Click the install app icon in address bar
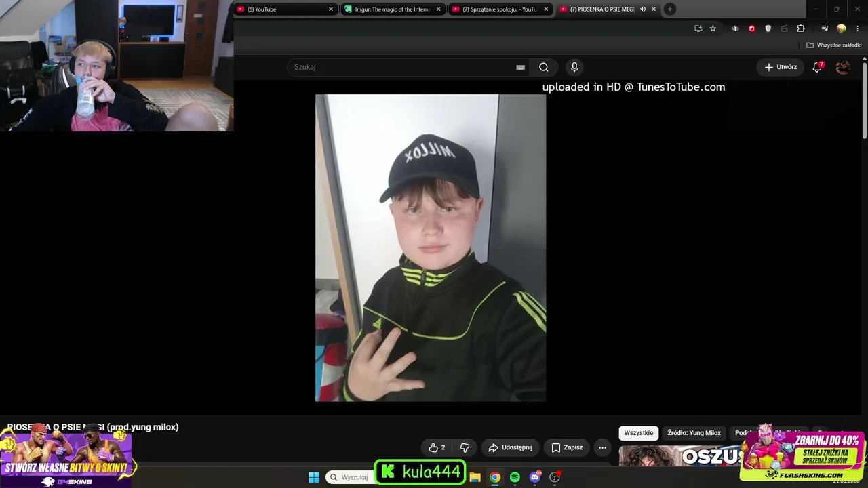 (698, 28)
